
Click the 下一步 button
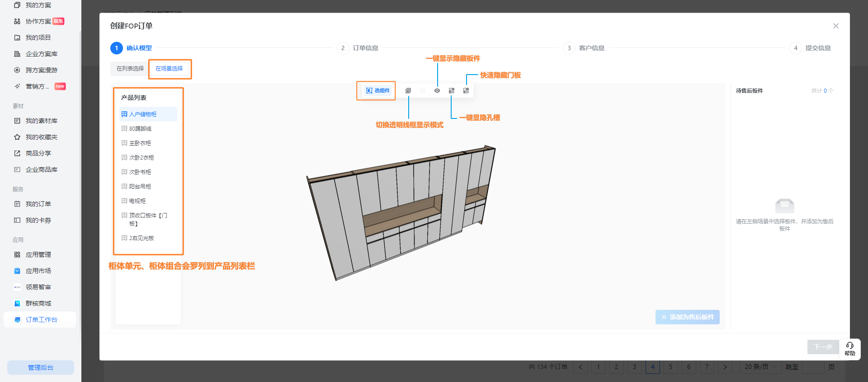click(x=823, y=347)
